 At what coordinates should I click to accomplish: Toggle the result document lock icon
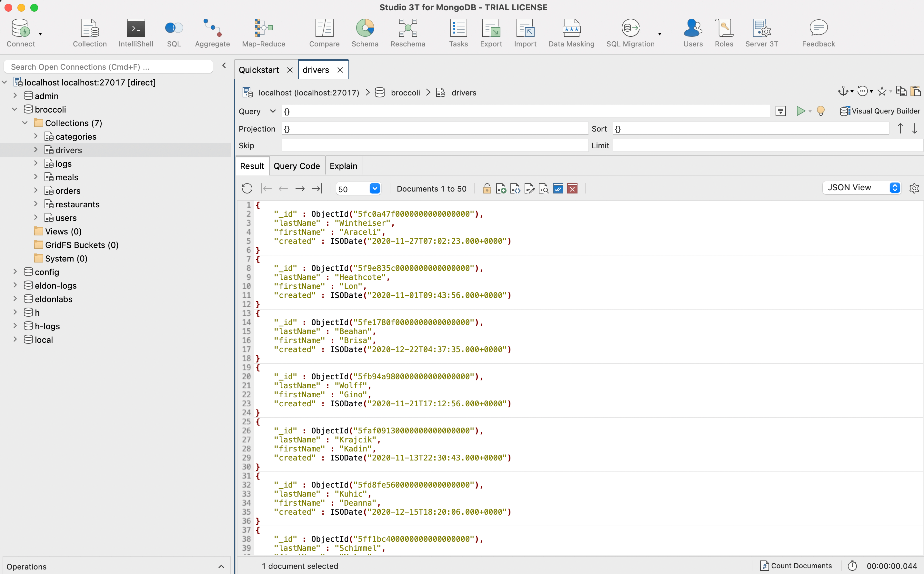[x=487, y=188]
